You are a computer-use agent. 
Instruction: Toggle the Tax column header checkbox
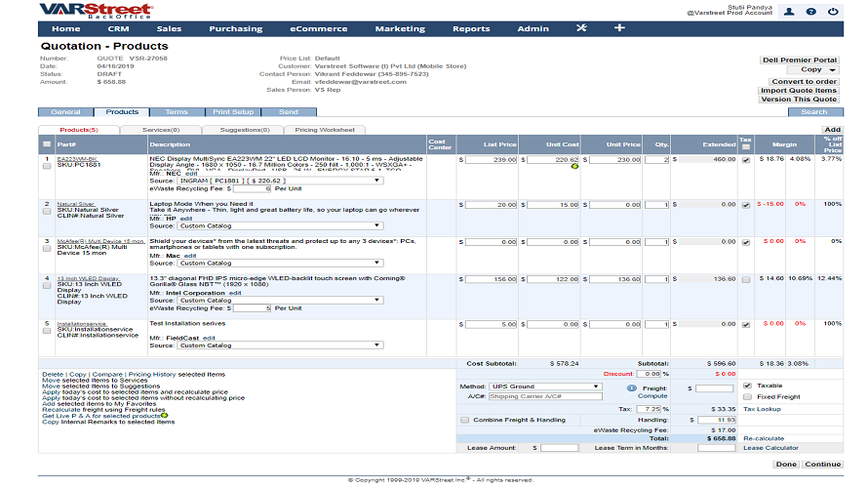(746, 147)
